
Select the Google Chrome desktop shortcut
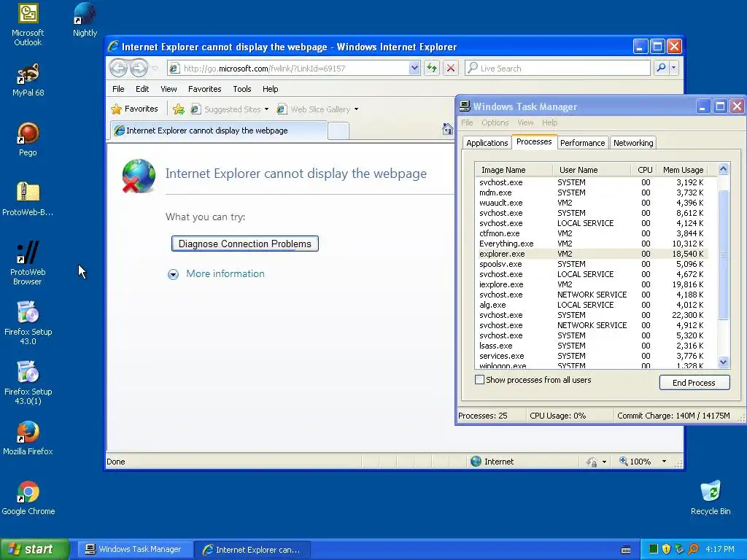(x=28, y=498)
